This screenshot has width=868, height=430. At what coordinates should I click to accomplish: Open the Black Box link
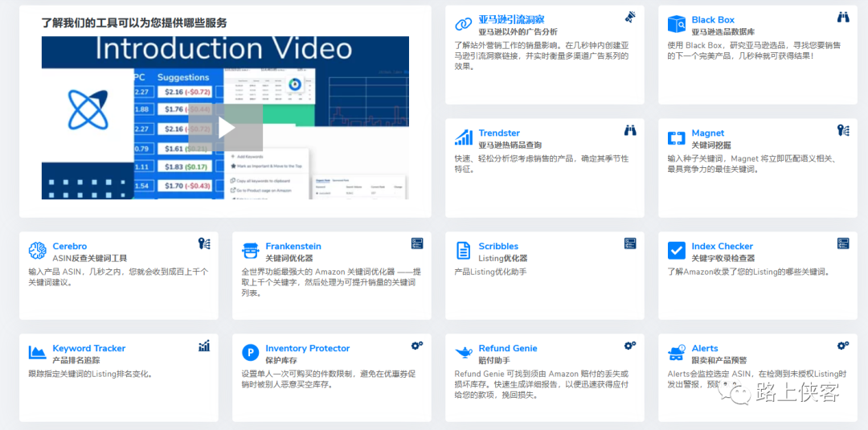(x=713, y=20)
